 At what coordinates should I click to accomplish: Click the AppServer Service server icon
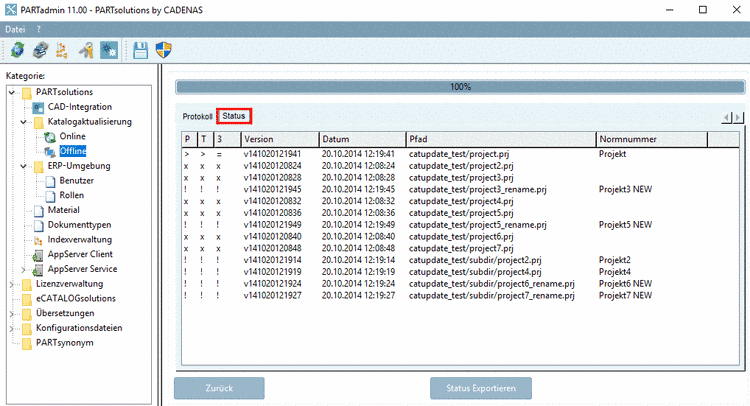[38, 270]
